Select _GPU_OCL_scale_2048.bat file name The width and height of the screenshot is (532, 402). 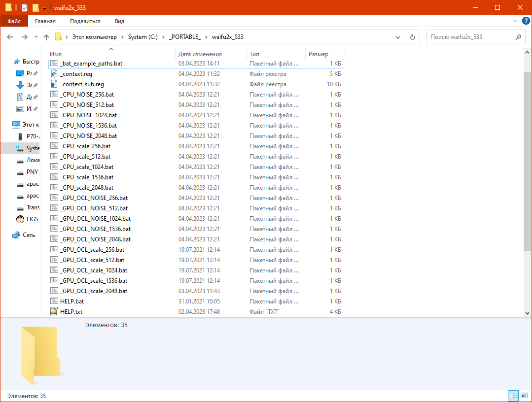point(94,291)
